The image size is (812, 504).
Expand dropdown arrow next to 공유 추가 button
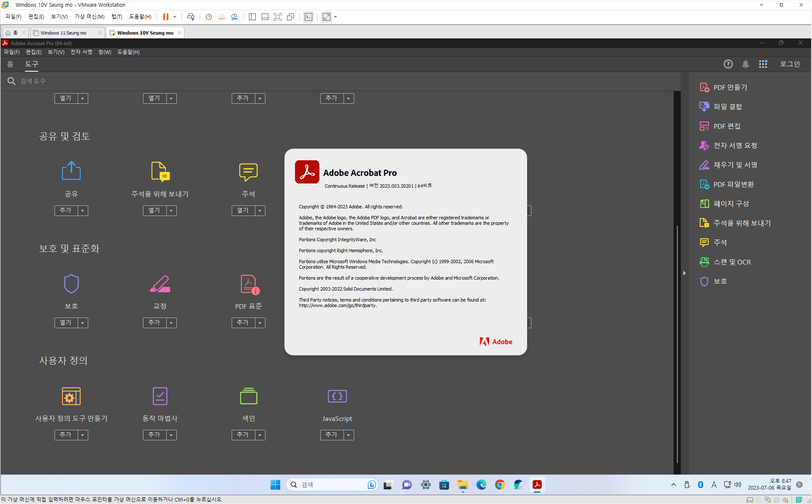pyautogui.click(x=83, y=210)
